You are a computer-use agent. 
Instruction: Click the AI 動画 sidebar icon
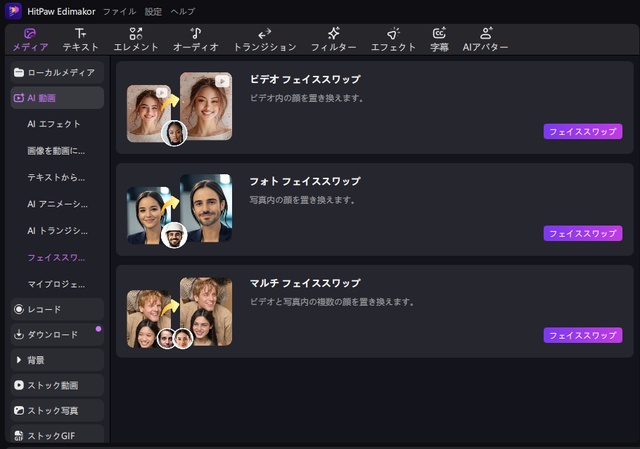[19, 98]
